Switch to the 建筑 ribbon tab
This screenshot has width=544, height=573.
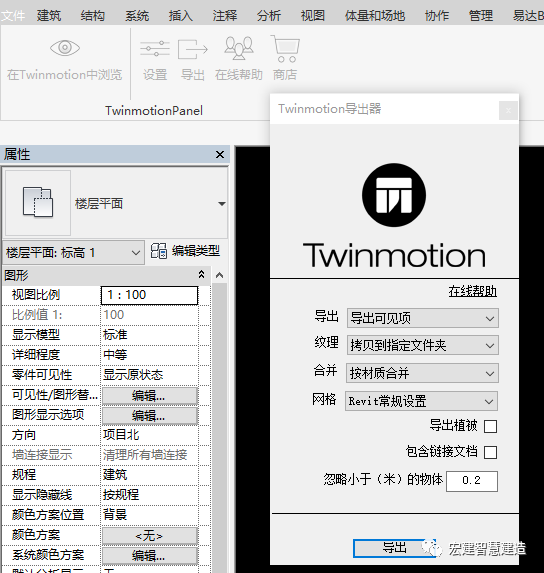tap(49, 16)
